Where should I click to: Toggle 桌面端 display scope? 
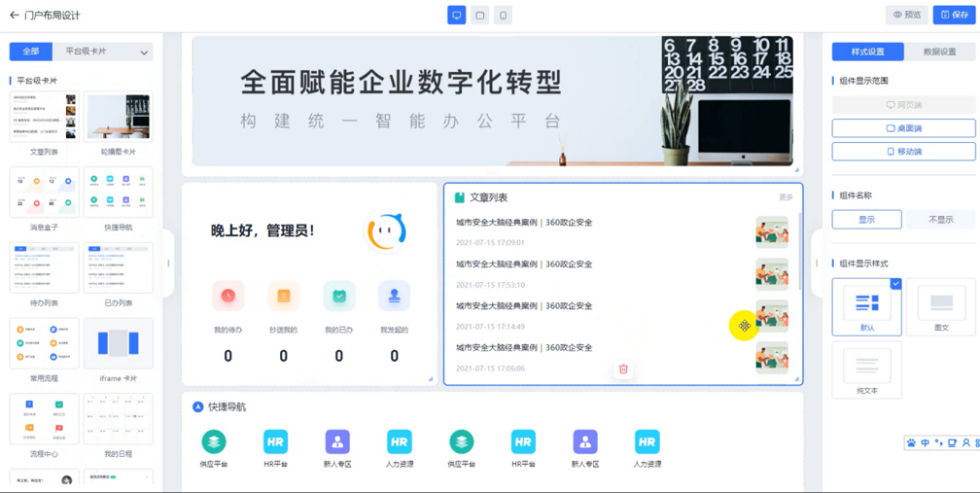click(x=904, y=128)
